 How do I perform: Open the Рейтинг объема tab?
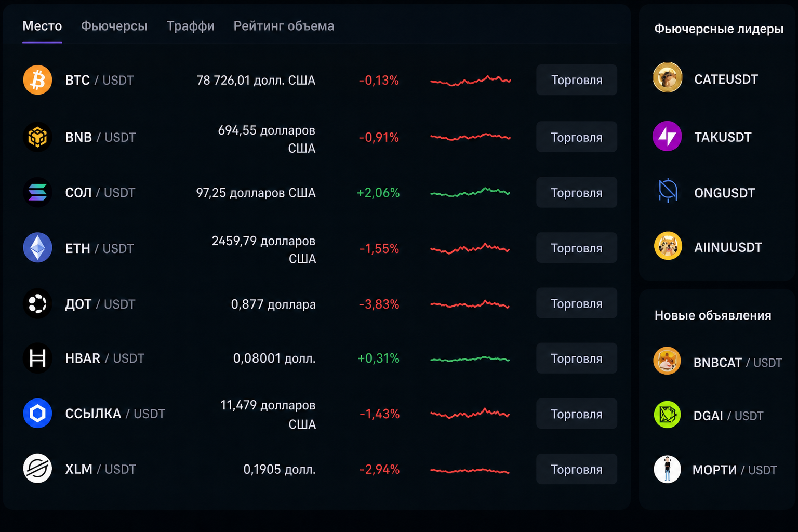[284, 26]
